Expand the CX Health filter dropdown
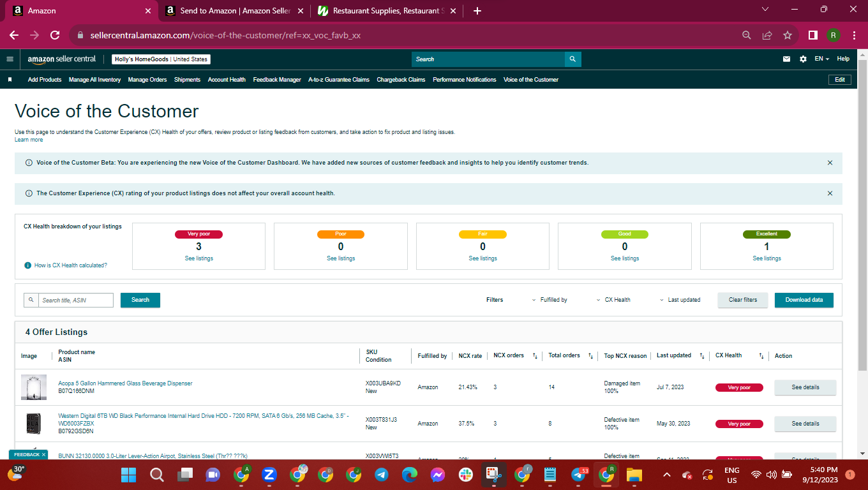The image size is (868, 490). (x=613, y=300)
